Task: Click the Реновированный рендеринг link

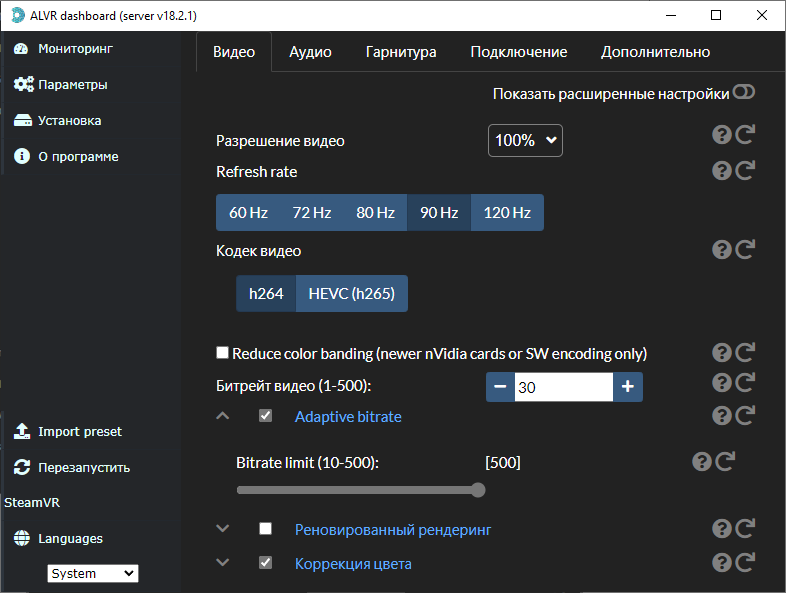Action: click(393, 530)
